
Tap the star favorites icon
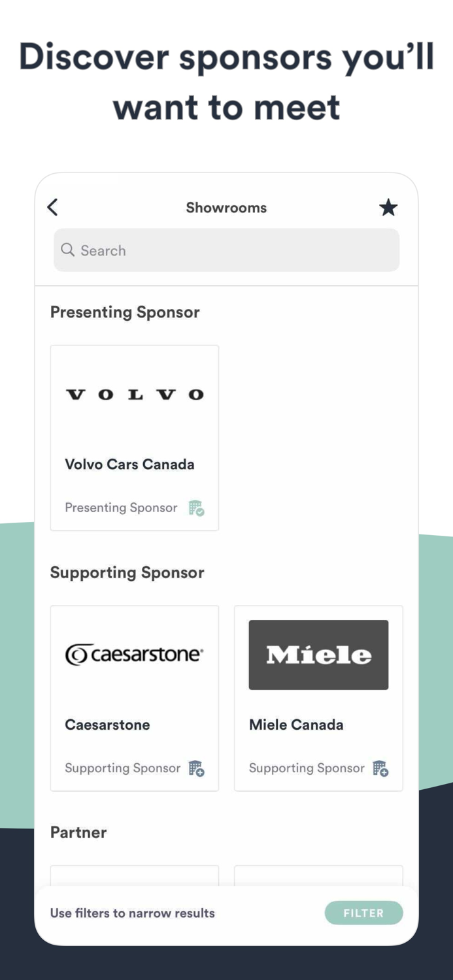pyautogui.click(x=388, y=208)
